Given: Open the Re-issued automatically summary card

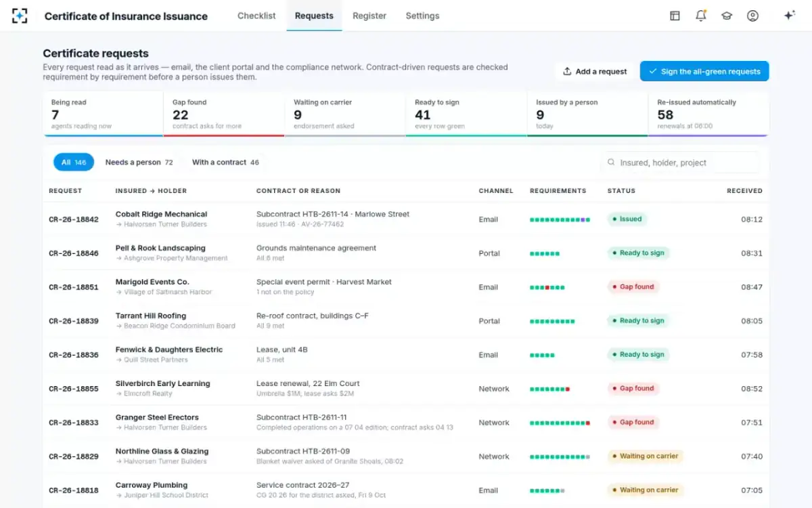Looking at the screenshot, I should (708, 114).
